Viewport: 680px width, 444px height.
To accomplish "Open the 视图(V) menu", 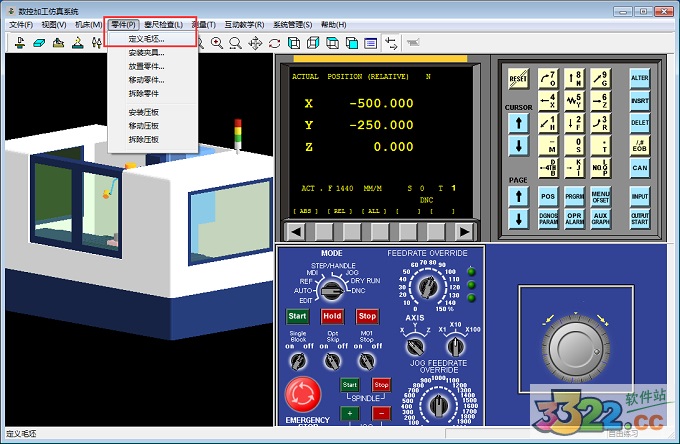I will [x=54, y=24].
